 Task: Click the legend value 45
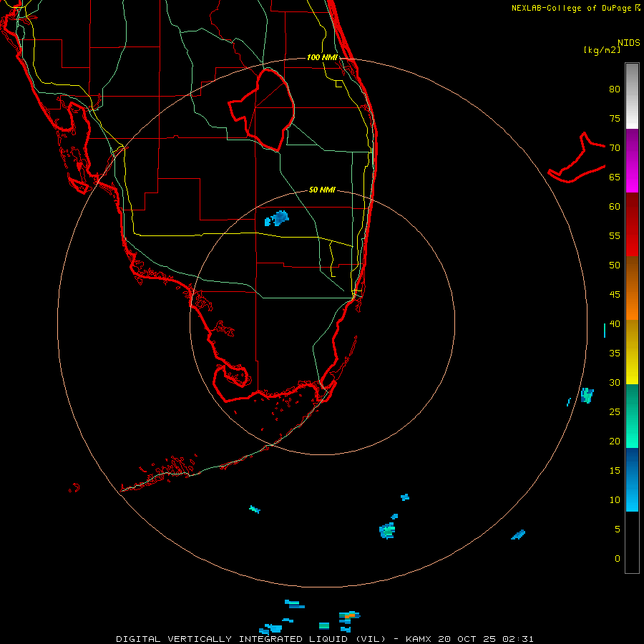[x=615, y=295]
